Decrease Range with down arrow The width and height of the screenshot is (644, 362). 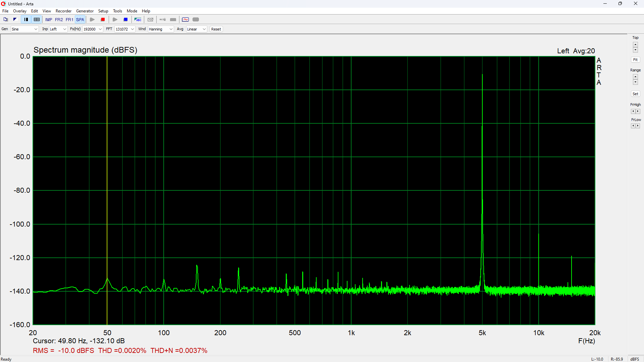click(x=635, y=82)
